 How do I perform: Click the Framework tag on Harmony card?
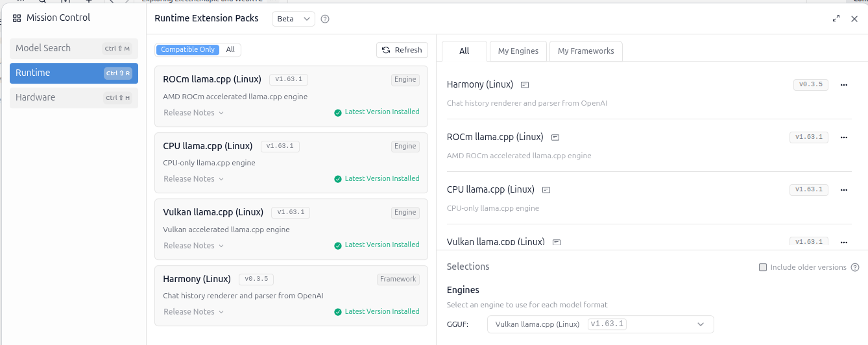(x=398, y=280)
